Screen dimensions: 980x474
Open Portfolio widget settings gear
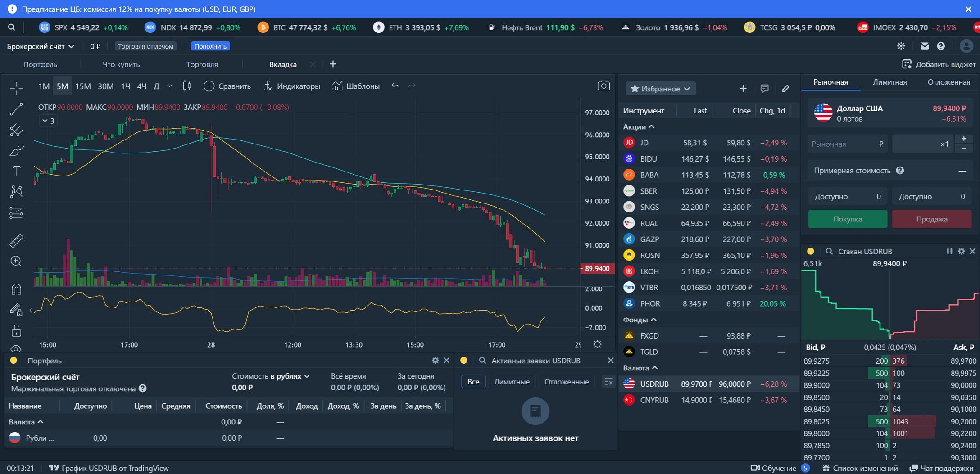[435, 360]
